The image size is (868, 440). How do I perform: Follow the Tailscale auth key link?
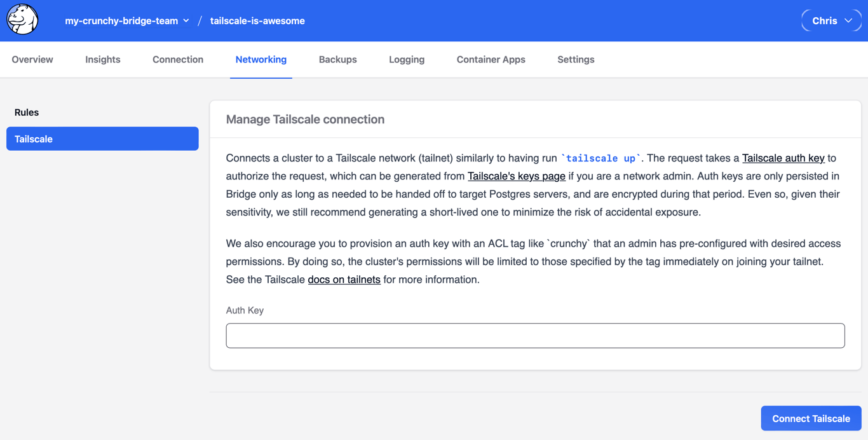coord(783,158)
